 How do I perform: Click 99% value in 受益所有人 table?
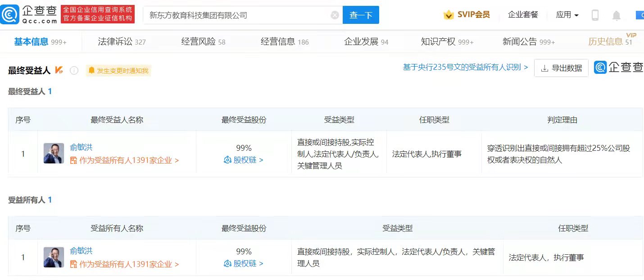point(244,251)
